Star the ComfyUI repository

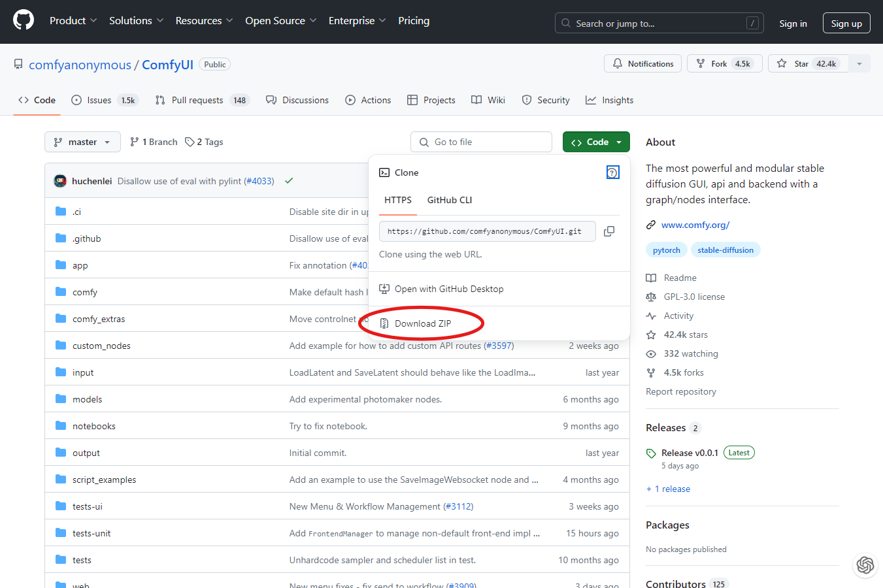point(809,63)
